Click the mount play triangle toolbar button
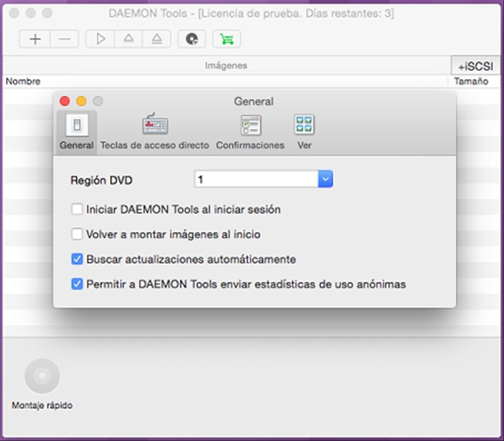The width and height of the screenshot is (504, 441). coord(100,39)
